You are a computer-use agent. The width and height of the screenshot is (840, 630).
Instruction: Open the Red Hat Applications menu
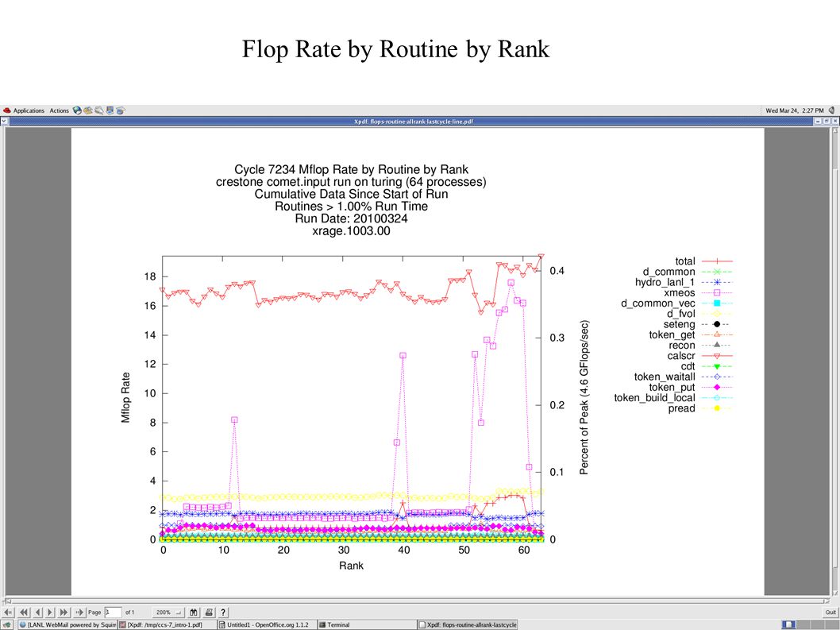pos(24,110)
